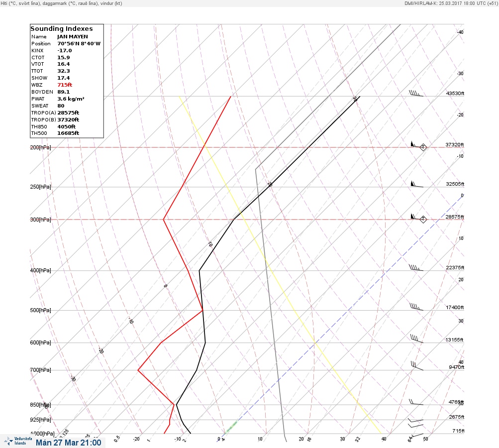The width and height of the screenshot is (499, 448).
Task: Click the position 70°56'N 8°40'W
Action: (x=79, y=44)
